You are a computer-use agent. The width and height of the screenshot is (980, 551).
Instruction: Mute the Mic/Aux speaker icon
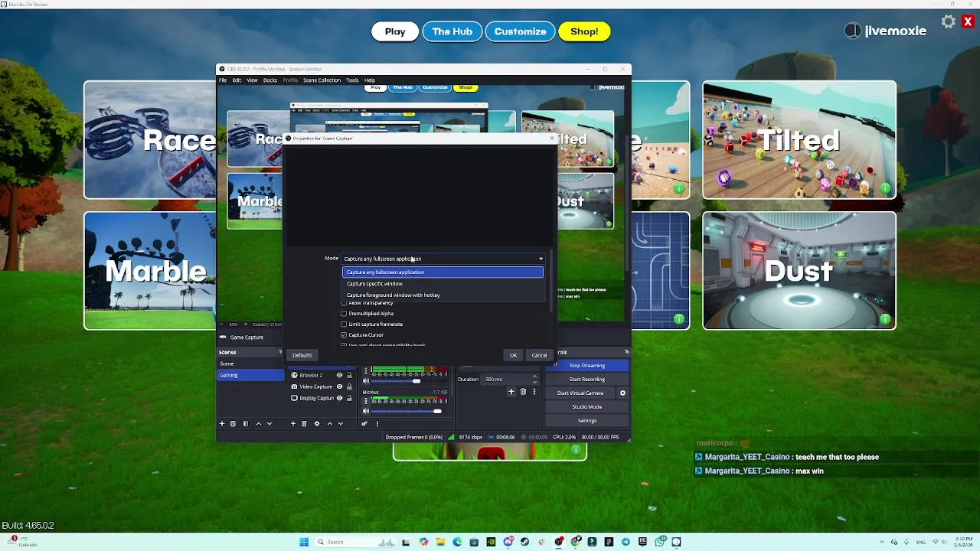[366, 411]
